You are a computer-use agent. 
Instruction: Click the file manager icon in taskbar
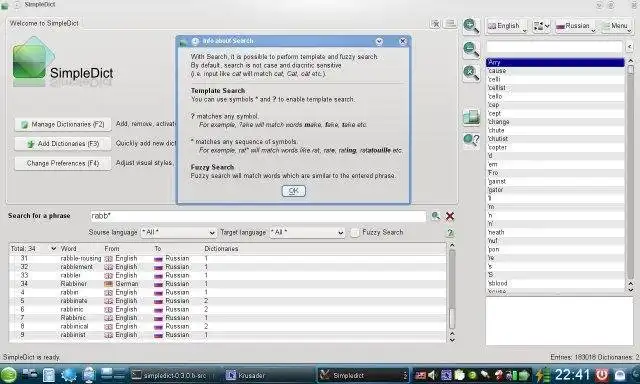tap(49, 375)
